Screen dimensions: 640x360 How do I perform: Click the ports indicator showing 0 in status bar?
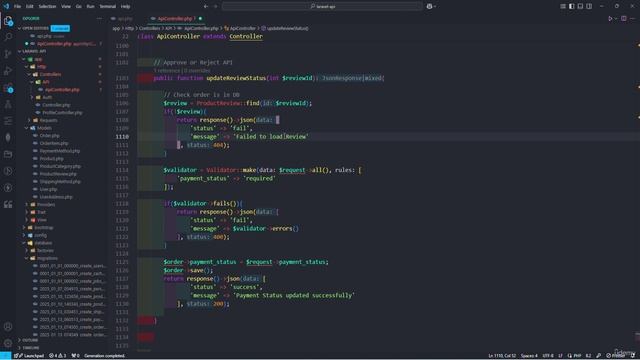(x=76, y=356)
